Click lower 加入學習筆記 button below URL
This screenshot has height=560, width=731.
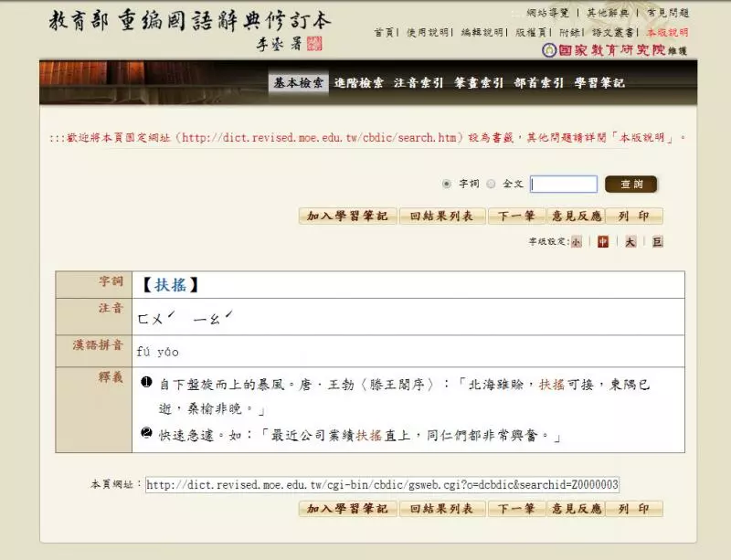tap(348, 508)
